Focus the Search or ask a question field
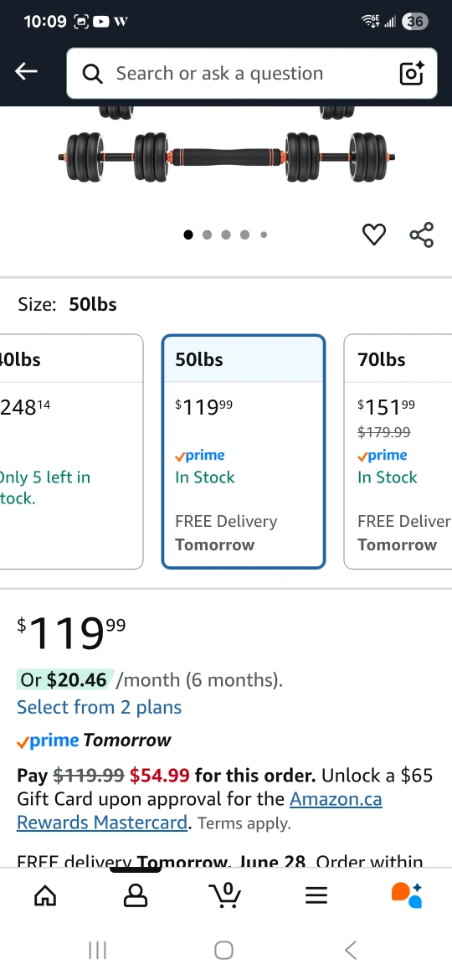This screenshot has height=980, width=452. 252,73
